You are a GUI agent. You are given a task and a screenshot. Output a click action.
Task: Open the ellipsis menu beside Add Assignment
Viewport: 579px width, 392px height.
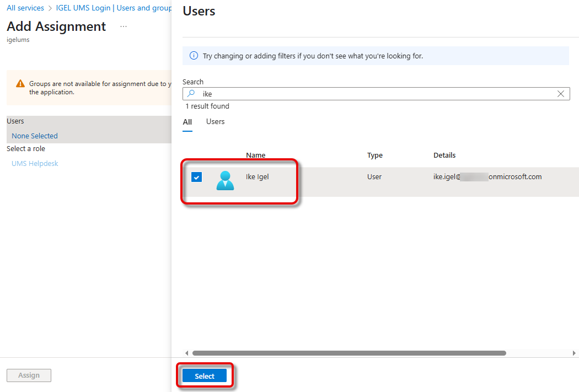[x=124, y=26]
